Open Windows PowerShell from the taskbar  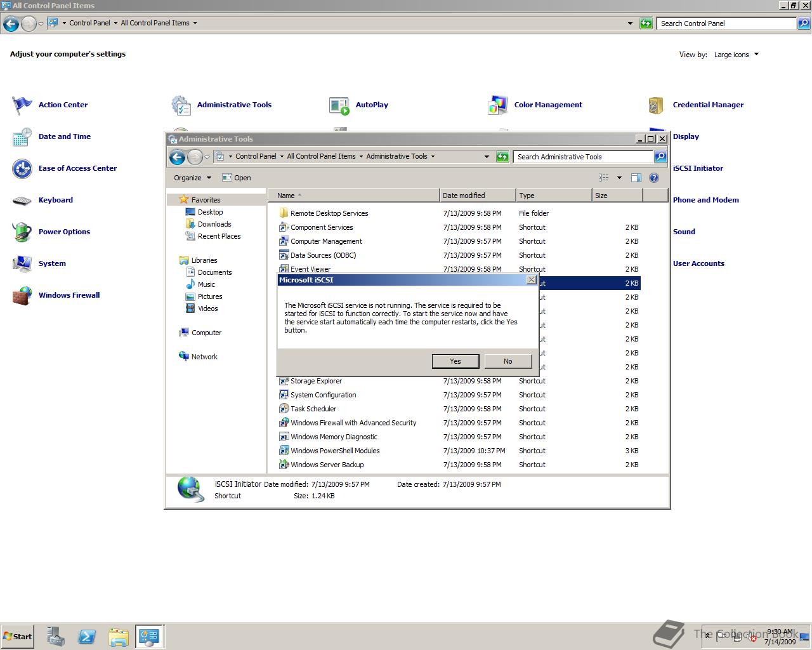87,637
